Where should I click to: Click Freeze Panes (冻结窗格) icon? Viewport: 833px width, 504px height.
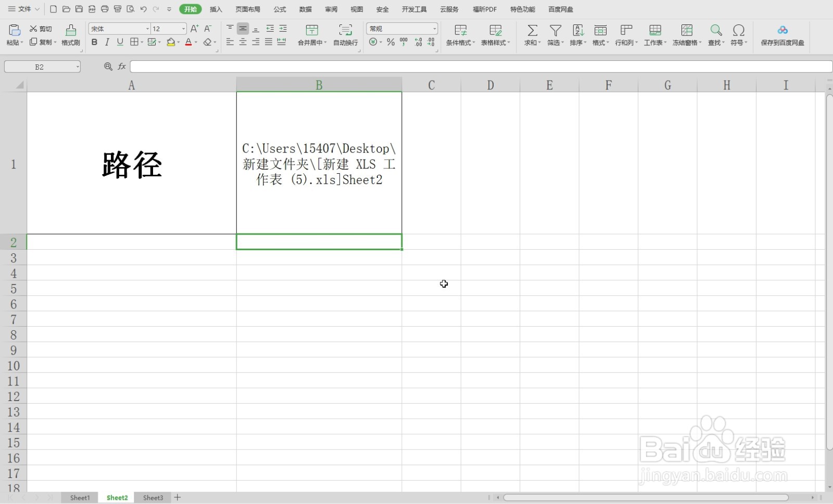[687, 30]
